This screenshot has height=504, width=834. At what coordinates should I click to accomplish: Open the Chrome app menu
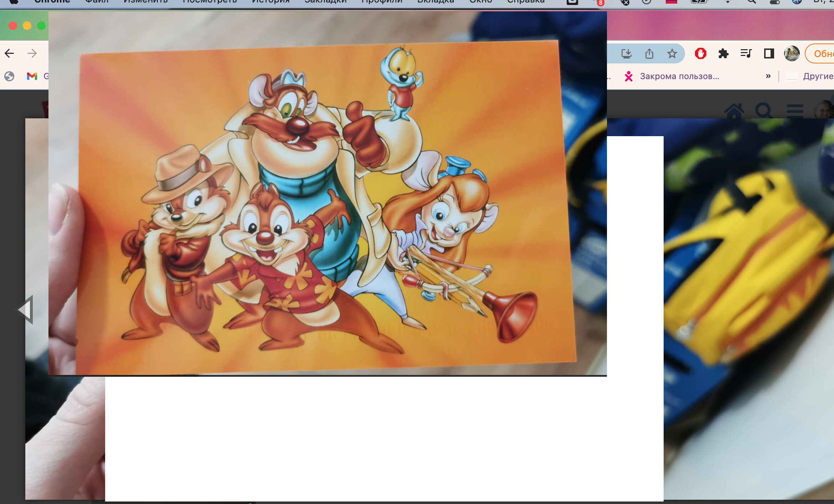tap(52, 1)
